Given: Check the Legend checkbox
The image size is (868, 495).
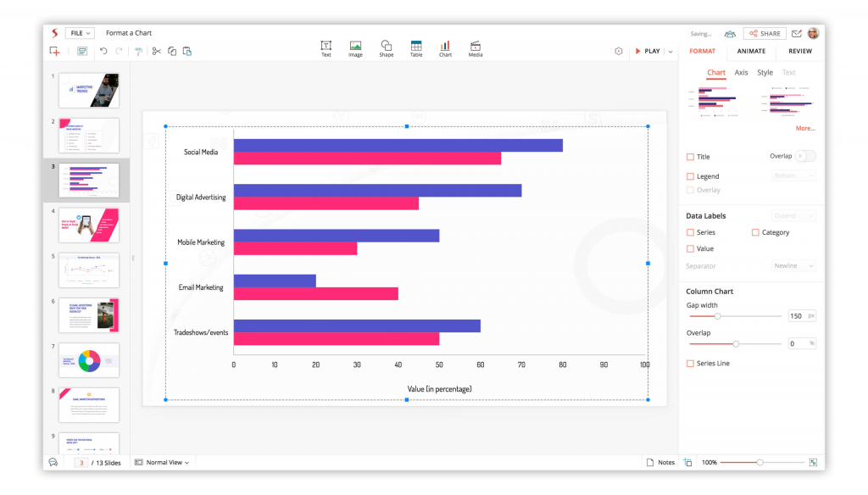Looking at the screenshot, I should pos(690,176).
